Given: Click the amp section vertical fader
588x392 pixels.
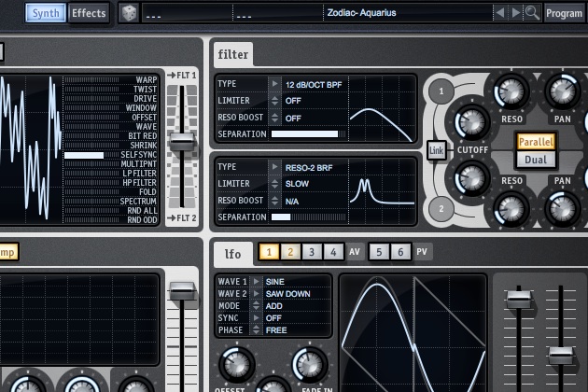Looking at the screenshot, I should tap(182, 291).
